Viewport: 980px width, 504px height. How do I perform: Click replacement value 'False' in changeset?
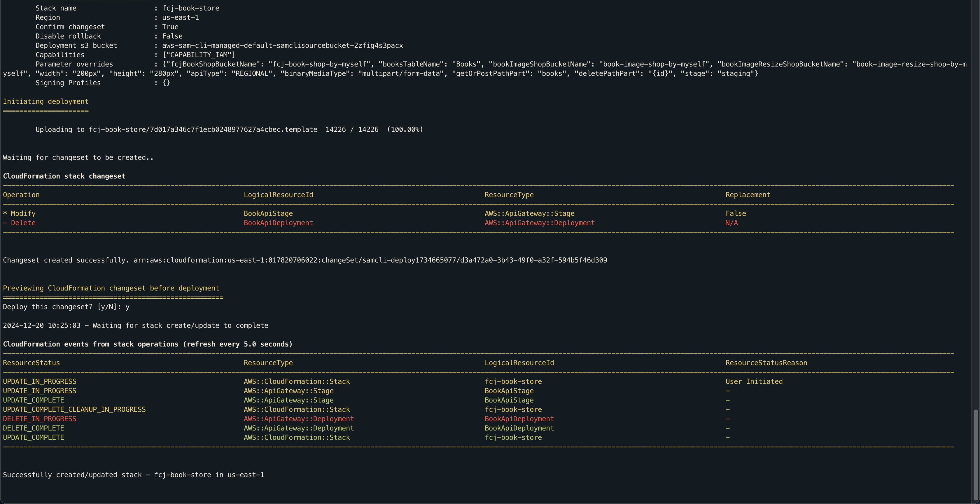pos(736,213)
